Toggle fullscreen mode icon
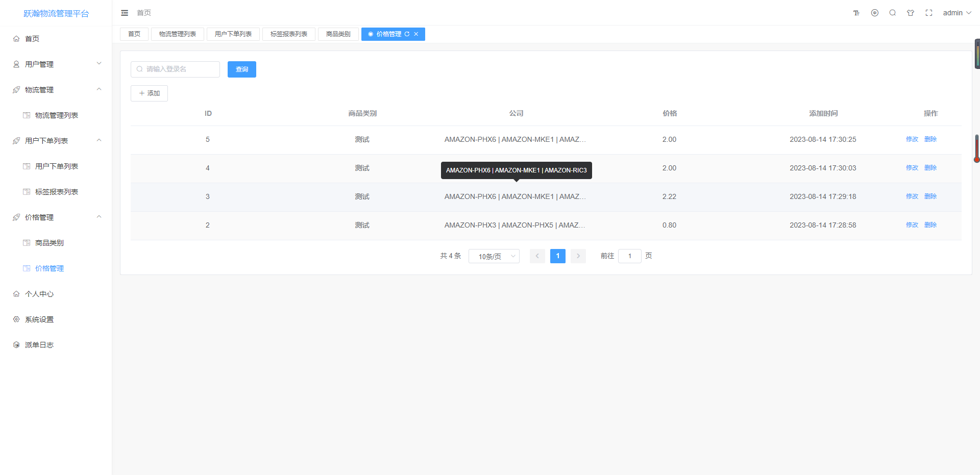The image size is (980, 475). (929, 13)
